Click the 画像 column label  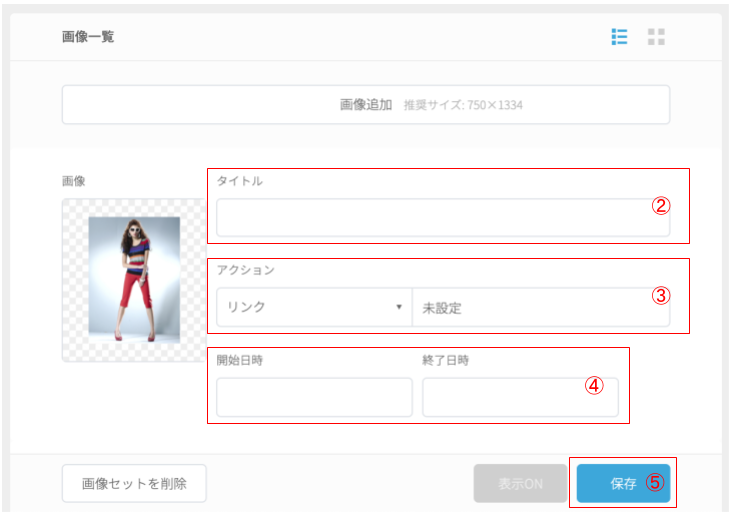pos(74,181)
